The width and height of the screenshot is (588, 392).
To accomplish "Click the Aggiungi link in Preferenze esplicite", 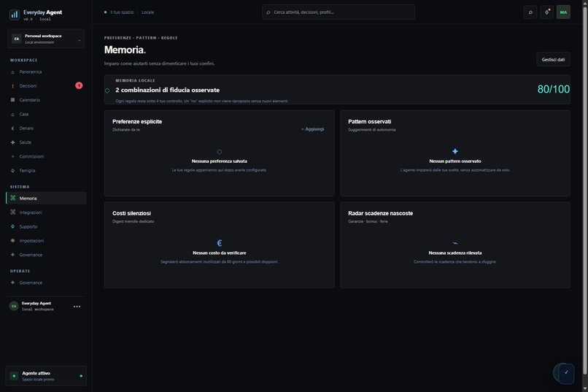I will pyautogui.click(x=313, y=129).
